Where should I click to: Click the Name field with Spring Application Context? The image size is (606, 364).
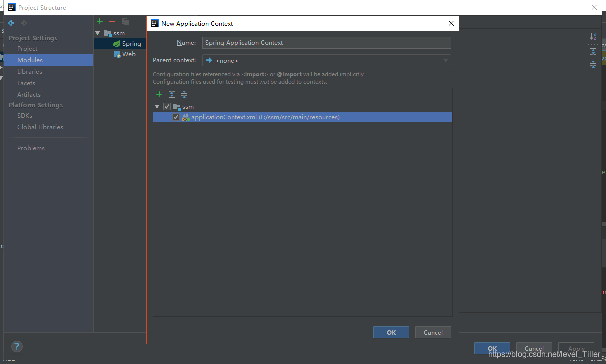(x=327, y=43)
